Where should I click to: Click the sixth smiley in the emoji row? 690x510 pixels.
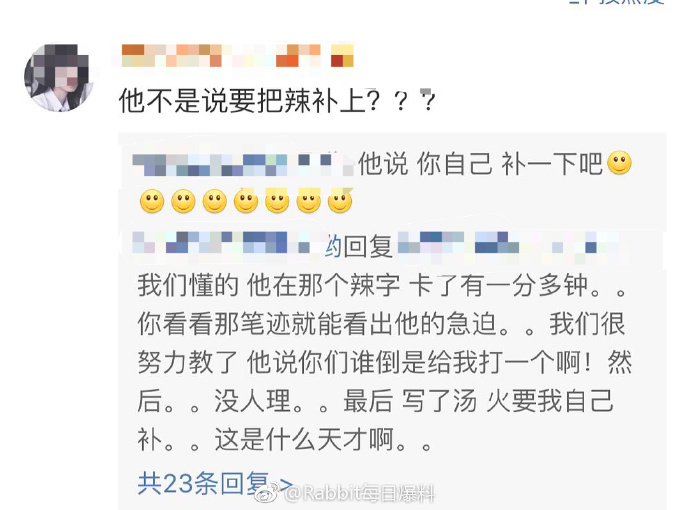click(x=308, y=201)
